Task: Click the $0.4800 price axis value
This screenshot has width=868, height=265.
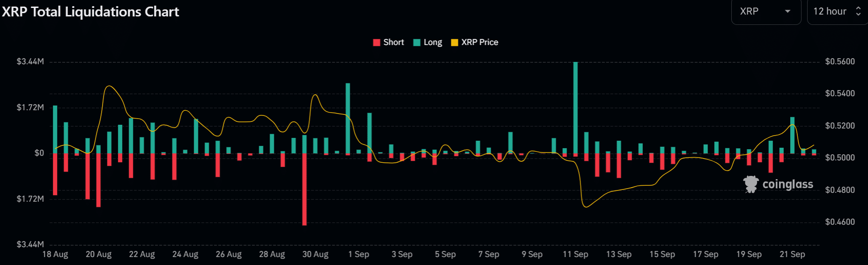Action: [x=840, y=190]
